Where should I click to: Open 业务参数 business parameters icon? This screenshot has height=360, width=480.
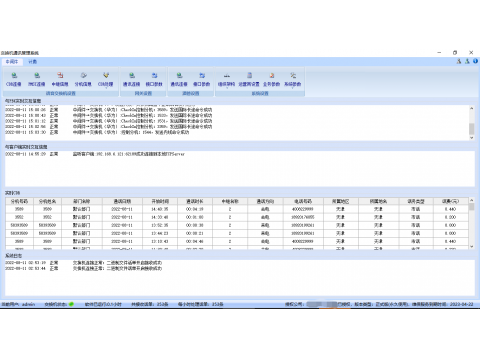[x=271, y=80]
